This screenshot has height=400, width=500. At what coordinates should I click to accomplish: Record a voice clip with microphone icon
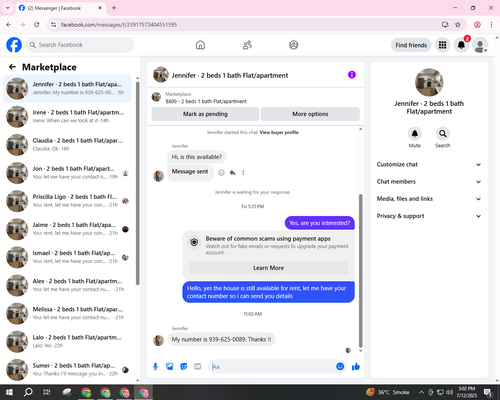pyautogui.click(x=155, y=367)
